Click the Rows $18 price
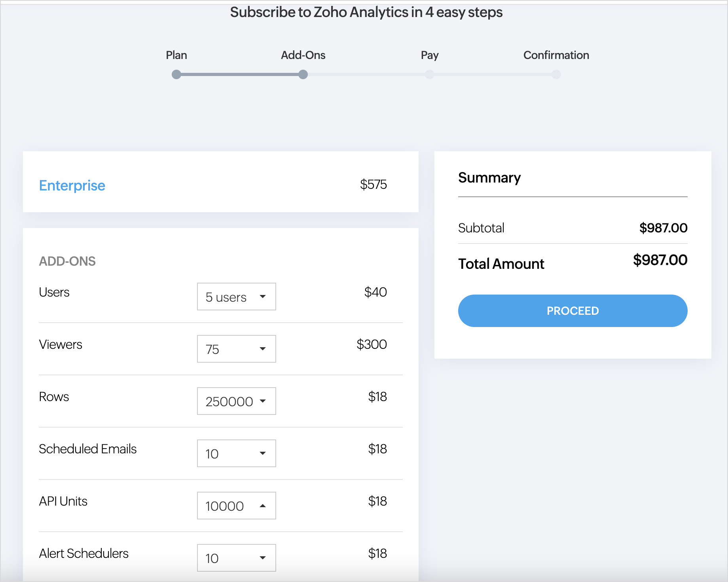Image resolution: width=728 pixels, height=582 pixels. [x=377, y=397]
